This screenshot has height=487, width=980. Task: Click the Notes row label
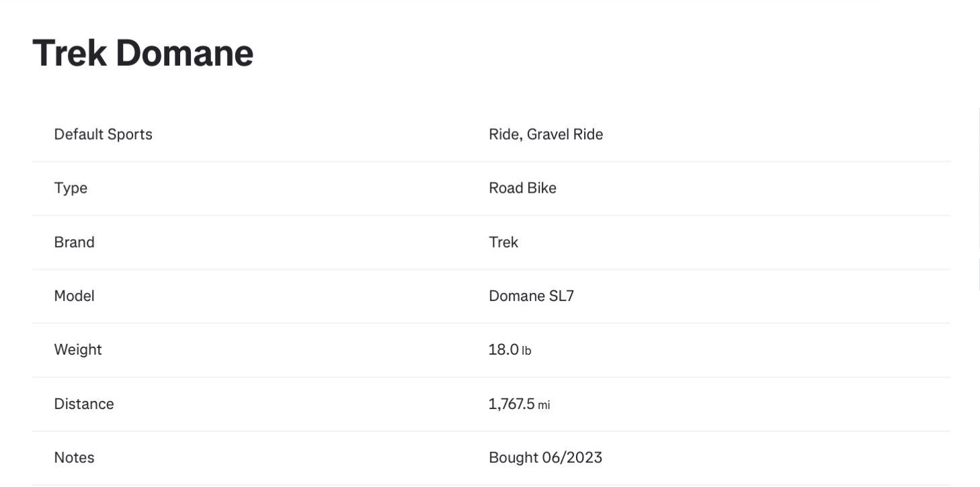pos(74,457)
